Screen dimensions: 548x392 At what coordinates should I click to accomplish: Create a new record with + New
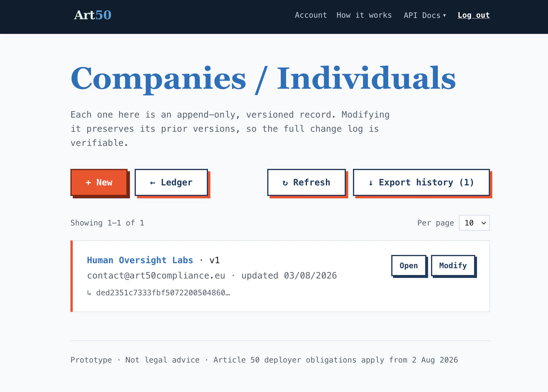(99, 182)
